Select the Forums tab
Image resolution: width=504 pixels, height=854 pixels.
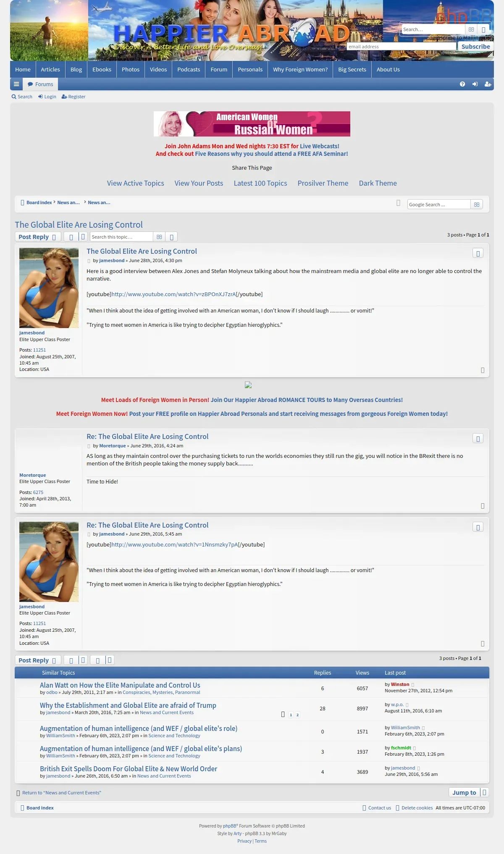(x=40, y=84)
